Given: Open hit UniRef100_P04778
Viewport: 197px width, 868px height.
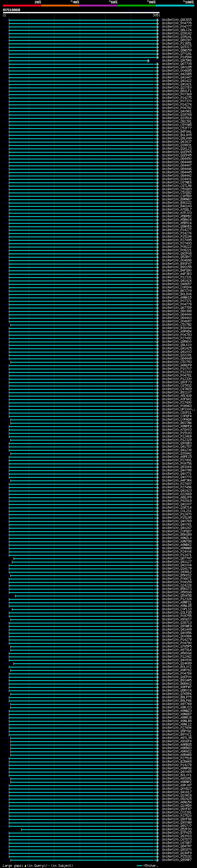Looking at the screenshot, I should [x=176, y=23].
